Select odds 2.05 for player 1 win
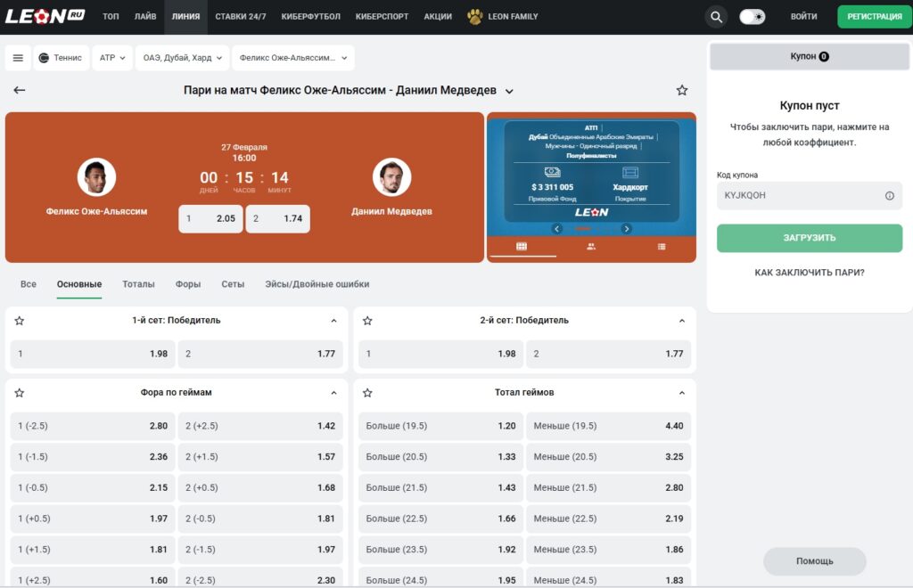This screenshot has height=588, width=913. 210,218
